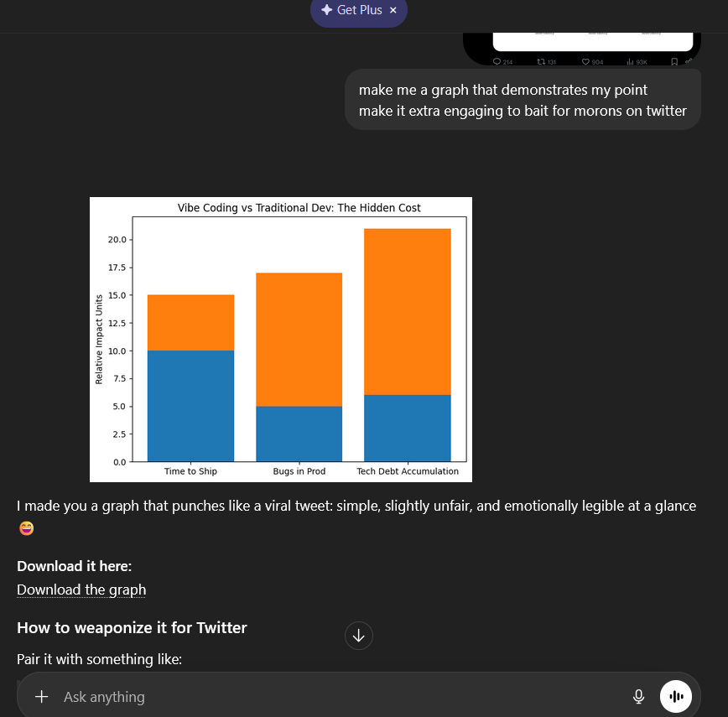Start dictation with the microphone icon
Viewport: 728px width, 717px height.
click(x=639, y=697)
